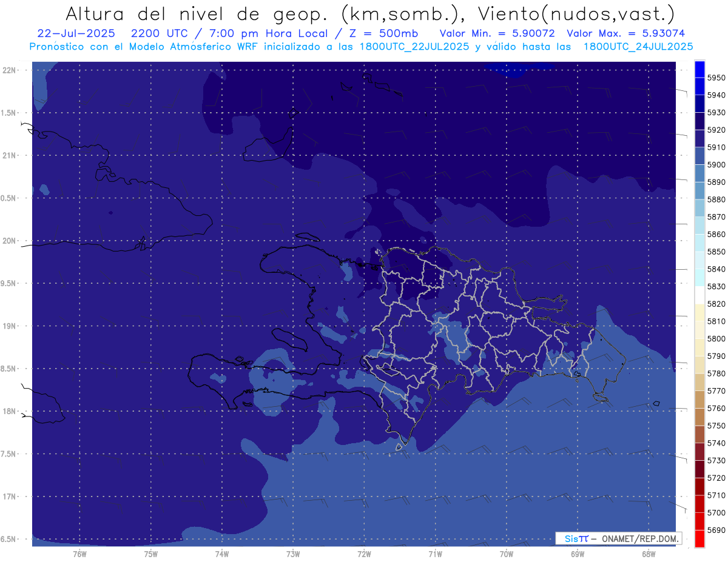
Task: Click the '5950' color bar value
Action: [716, 78]
